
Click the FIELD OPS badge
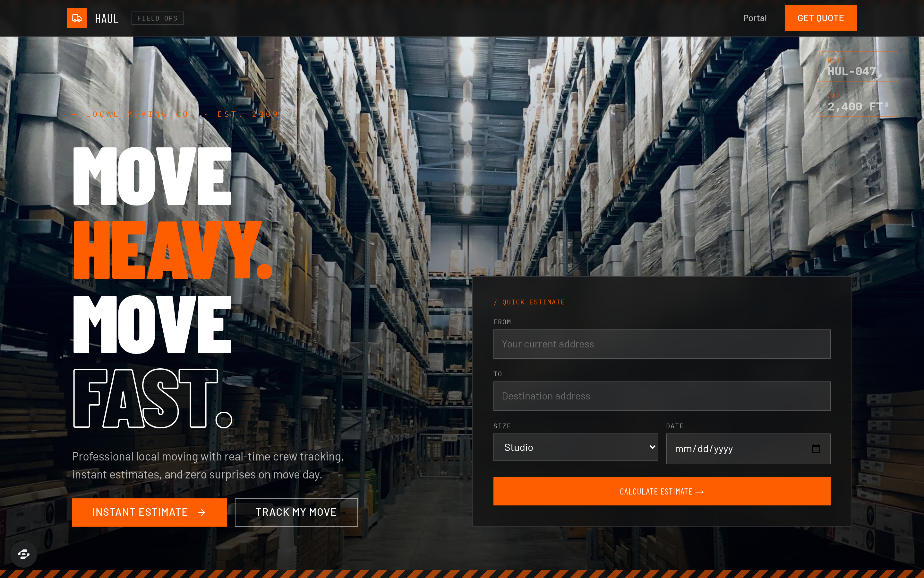coord(157,18)
